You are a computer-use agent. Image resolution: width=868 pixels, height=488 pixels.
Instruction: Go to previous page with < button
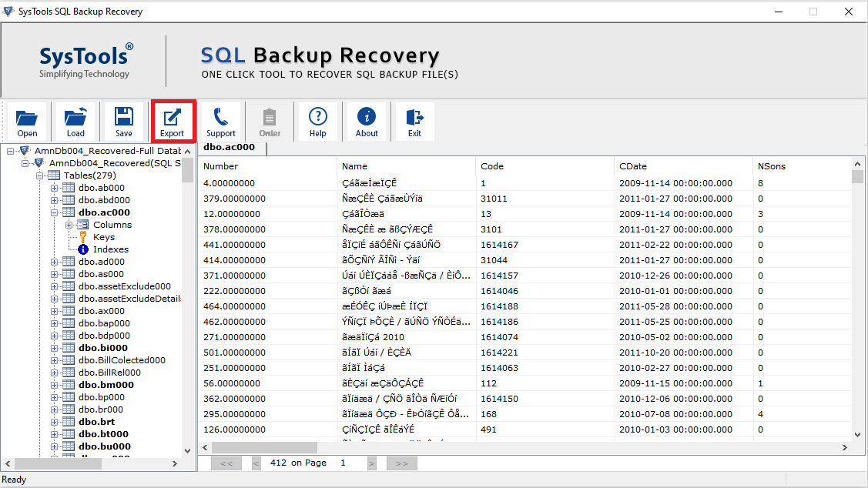coord(256,463)
